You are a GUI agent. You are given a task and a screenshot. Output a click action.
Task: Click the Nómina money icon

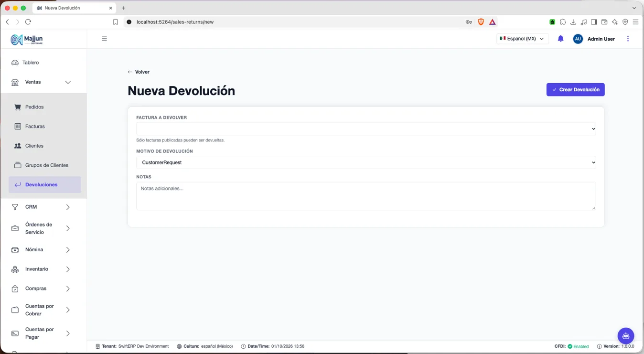point(15,250)
